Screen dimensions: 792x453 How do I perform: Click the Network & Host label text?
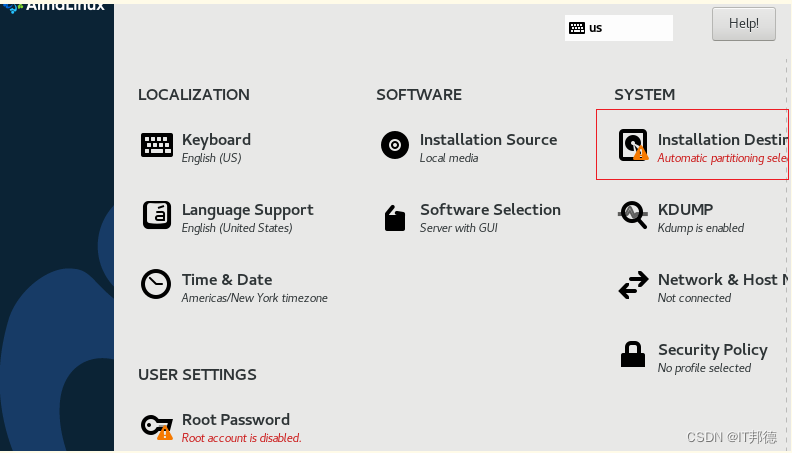(723, 280)
